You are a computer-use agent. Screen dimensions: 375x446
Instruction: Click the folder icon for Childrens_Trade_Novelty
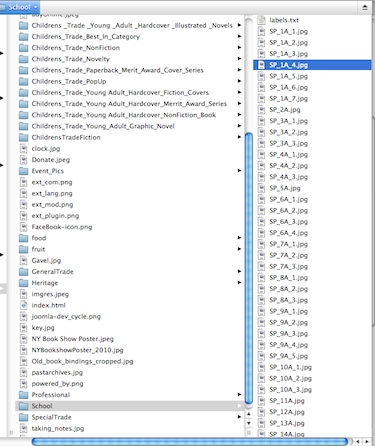[24, 59]
